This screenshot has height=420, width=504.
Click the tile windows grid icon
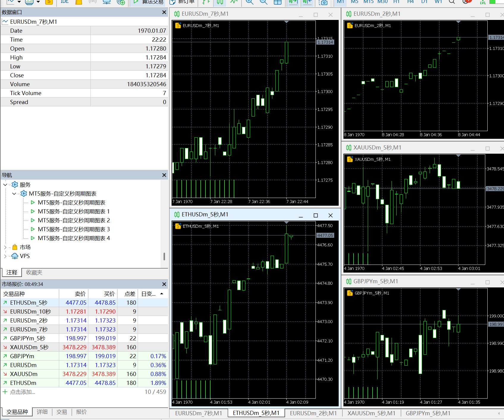click(277, 2)
